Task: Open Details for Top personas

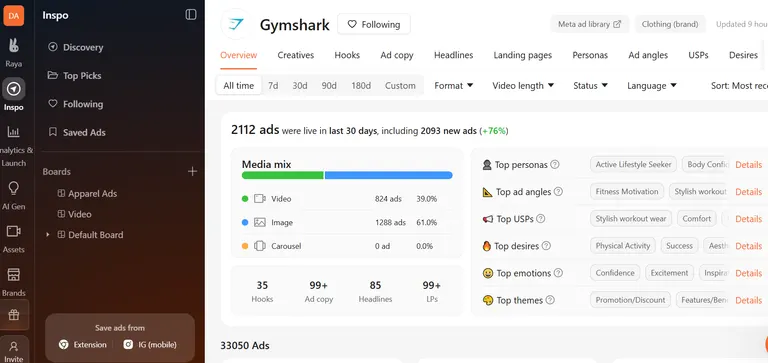Action: (x=748, y=165)
